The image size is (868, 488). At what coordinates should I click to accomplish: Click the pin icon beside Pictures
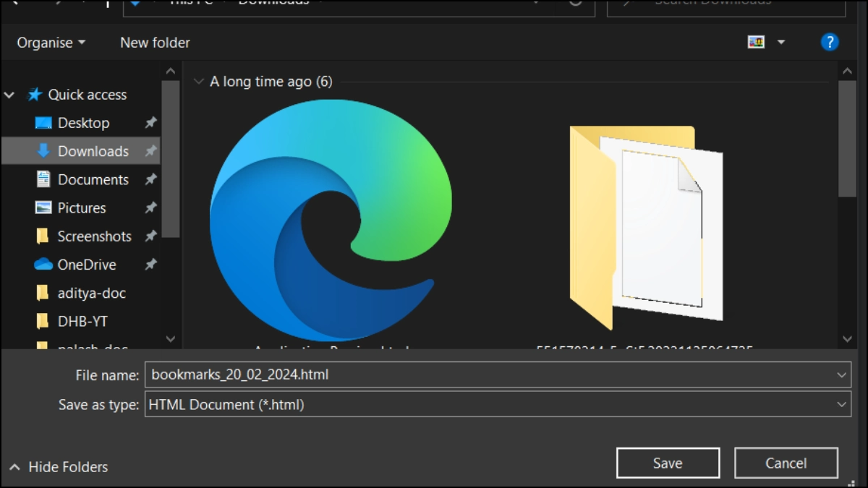click(150, 207)
